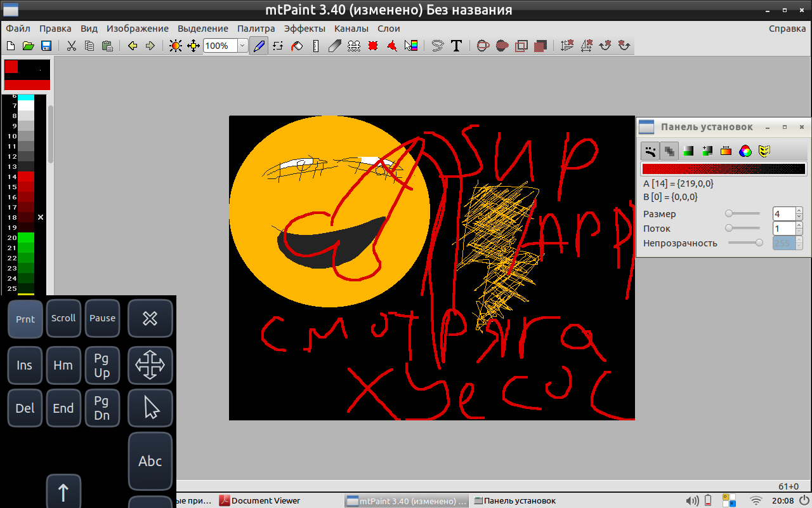Open the Эффекты menu
812x508 pixels.
304,29
